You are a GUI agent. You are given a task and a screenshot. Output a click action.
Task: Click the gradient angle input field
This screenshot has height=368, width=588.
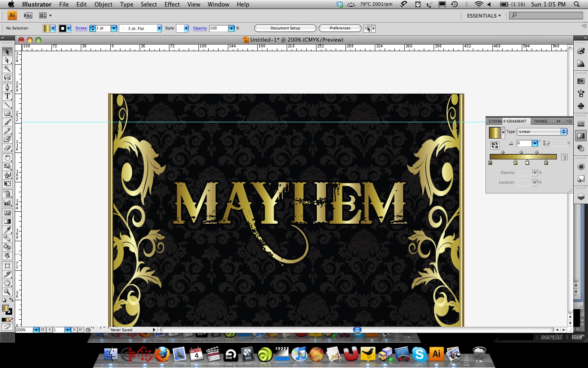pos(524,143)
